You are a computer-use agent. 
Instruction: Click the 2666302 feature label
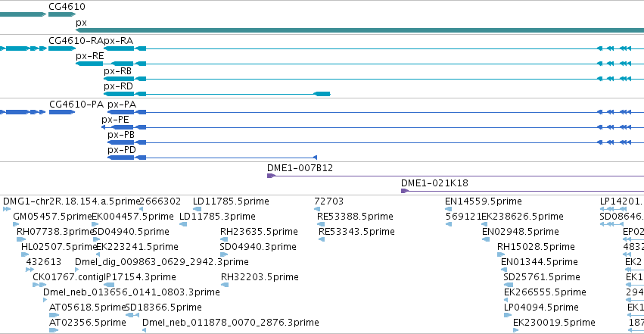coord(160,201)
